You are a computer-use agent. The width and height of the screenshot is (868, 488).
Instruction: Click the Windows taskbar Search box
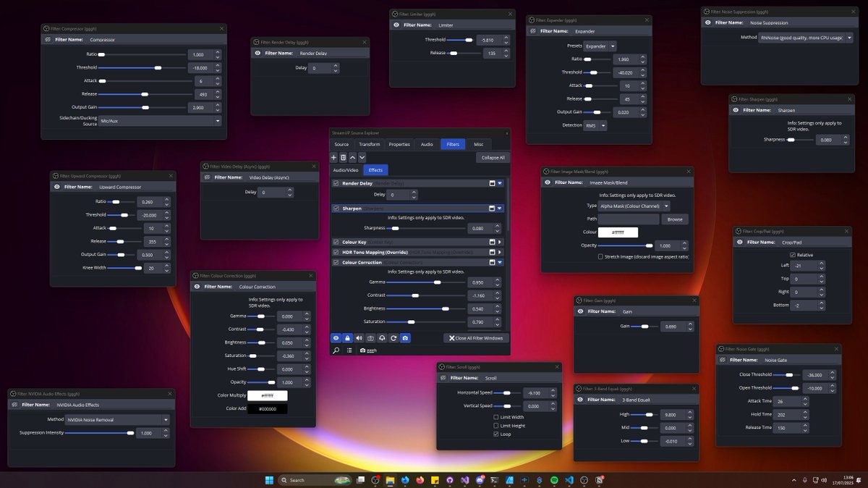pos(315,480)
